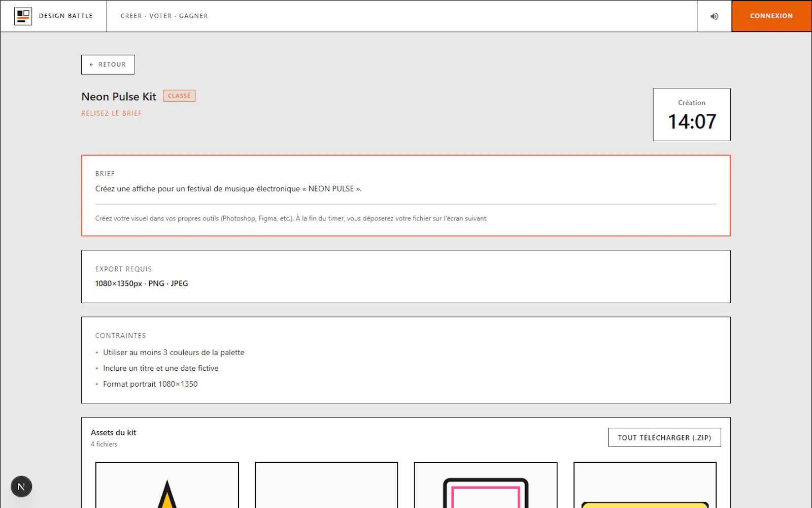The height and width of the screenshot is (508, 812).
Task: Click the '4 fichiers' count label
Action: tap(104, 444)
